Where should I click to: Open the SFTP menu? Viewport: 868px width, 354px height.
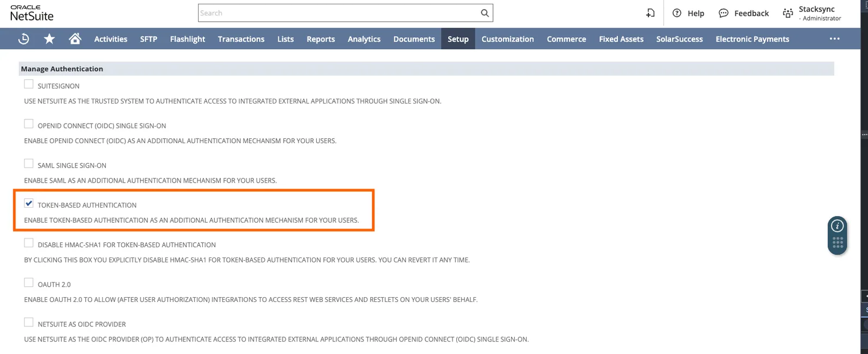[149, 39]
